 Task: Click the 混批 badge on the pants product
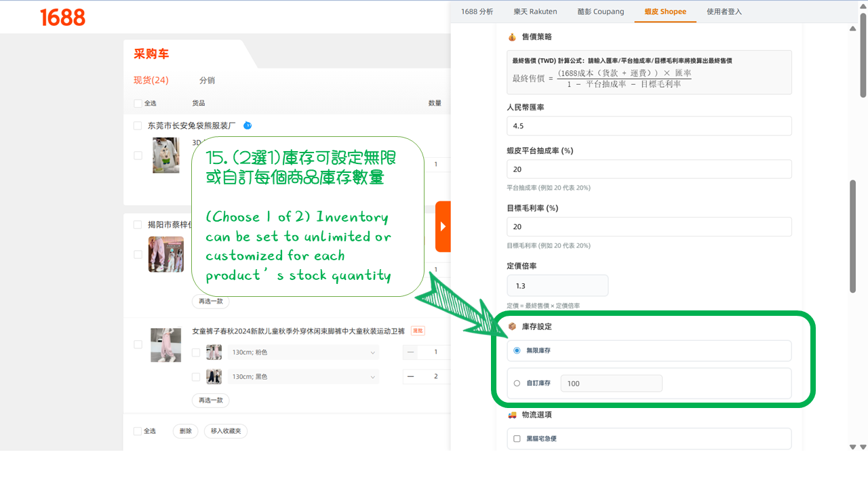(x=417, y=330)
